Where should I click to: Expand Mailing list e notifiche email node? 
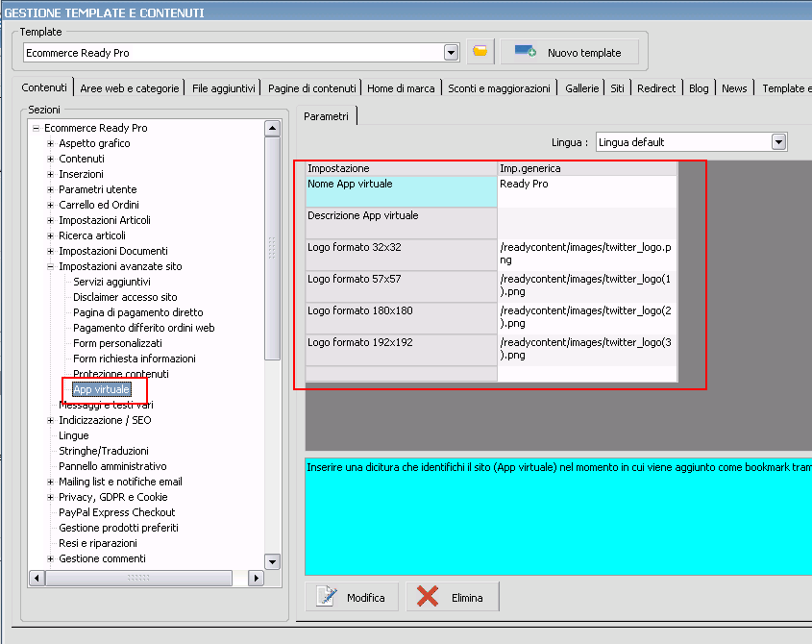(x=50, y=482)
